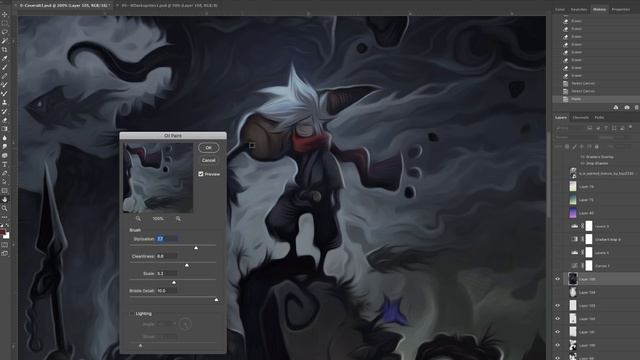Lock all padlock icon in Layers panel
Image resolution: width=640 pixels, height=360 pixels.
tap(597, 147)
